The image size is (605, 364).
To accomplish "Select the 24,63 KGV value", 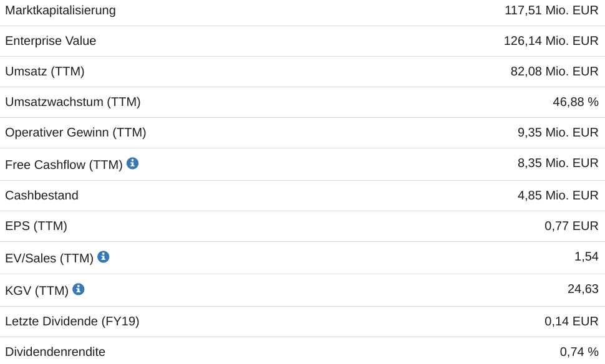I will click(x=583, y=289).
